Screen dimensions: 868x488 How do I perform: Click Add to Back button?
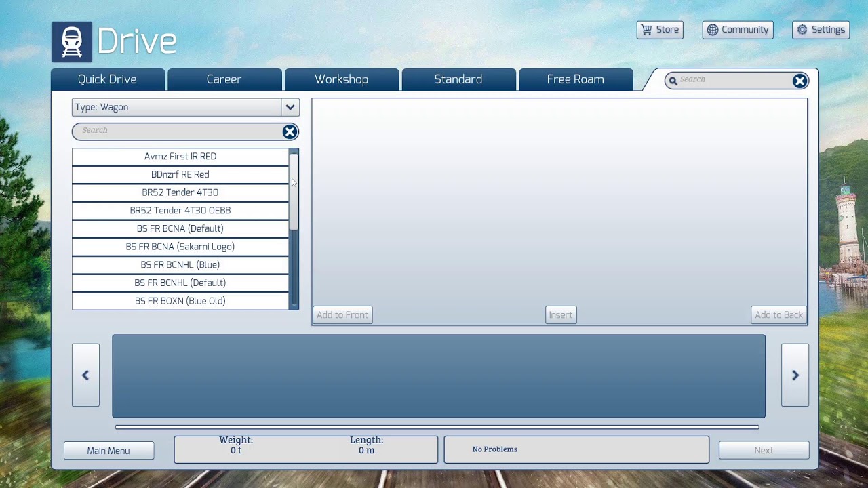coord(778,315)
